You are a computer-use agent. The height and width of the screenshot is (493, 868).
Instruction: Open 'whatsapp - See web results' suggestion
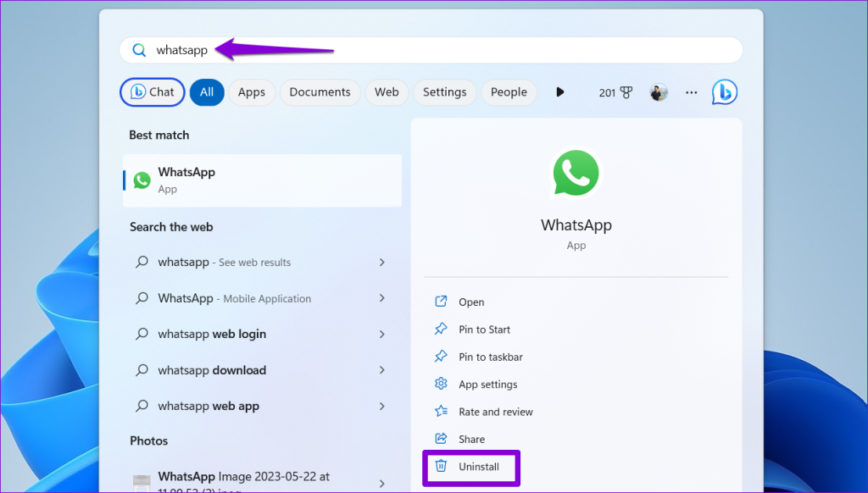pyautogui.click(x=263, y=263)
